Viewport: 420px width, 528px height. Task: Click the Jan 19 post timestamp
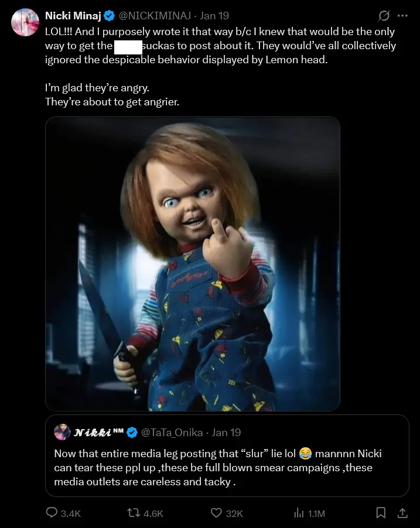(x=215, y=16)
